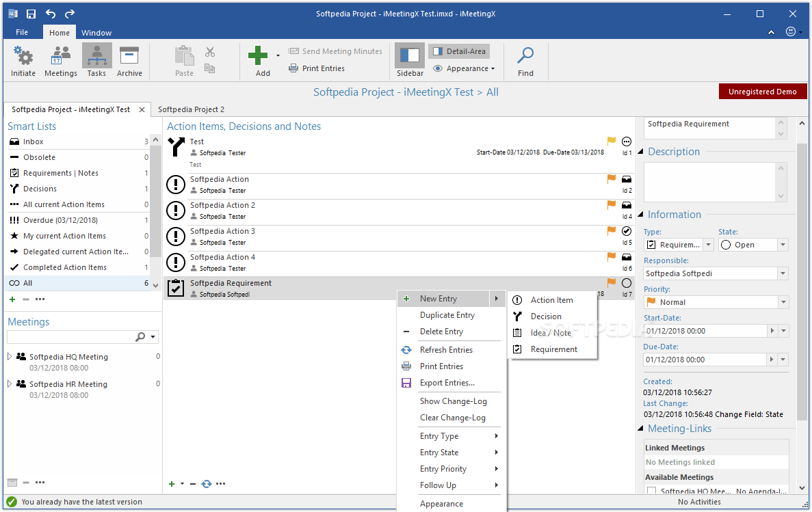Click the search magnifier in Meetings box
Image resolution: width=812 pixels, height=512 pixels.
[140, 337]
